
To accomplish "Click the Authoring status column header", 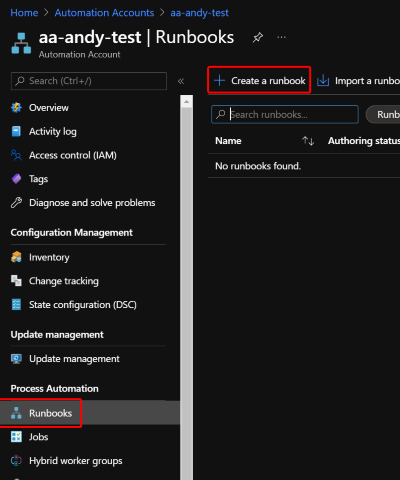I will point(364,141).
